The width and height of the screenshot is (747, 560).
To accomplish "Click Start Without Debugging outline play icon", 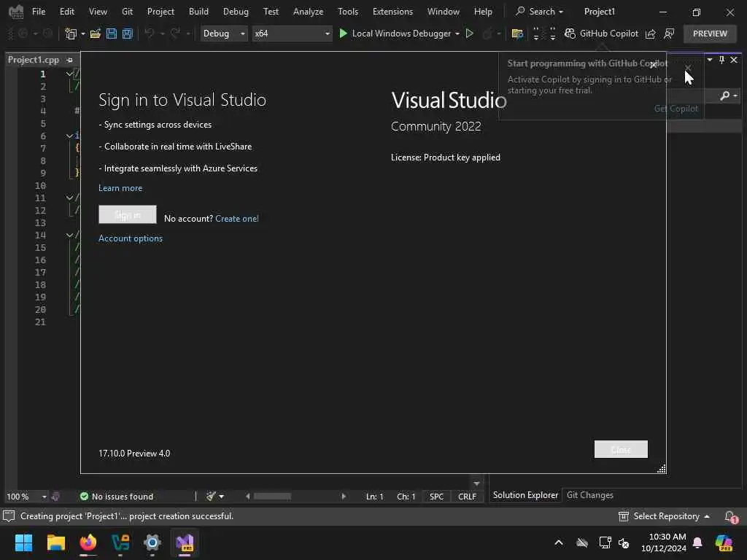I will pyautogui.click(x=470, y=34).
